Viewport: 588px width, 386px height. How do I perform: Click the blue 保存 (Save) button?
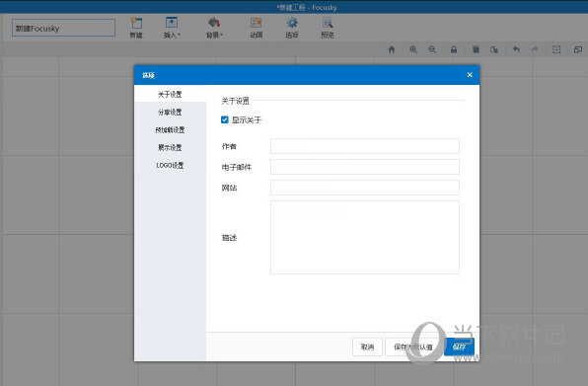point(459,347)
